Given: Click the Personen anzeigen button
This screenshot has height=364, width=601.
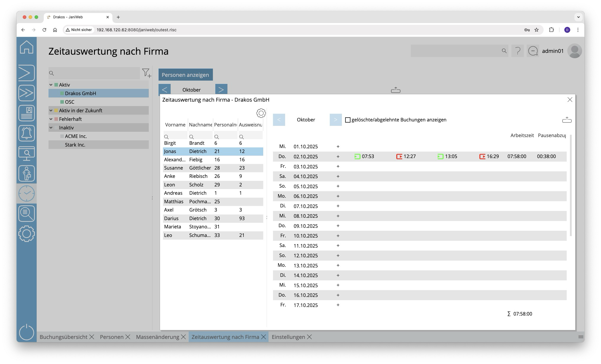Looking at the screenshot, I should [x=185, y=75].
